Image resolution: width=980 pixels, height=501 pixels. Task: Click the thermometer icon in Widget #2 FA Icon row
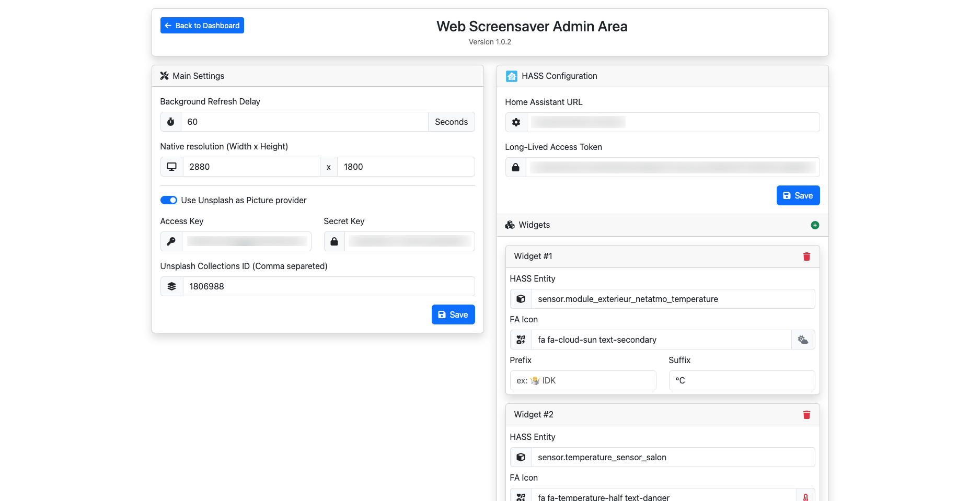805,496
